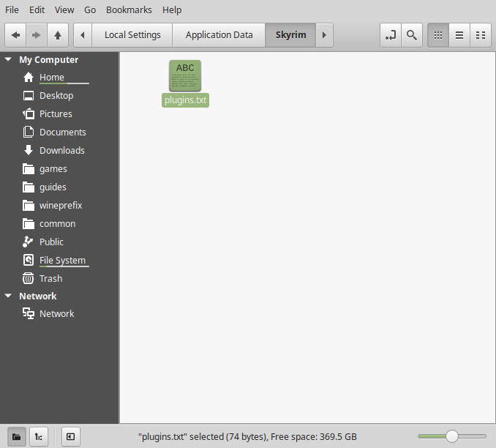Select the plugins.txt file icon

pyautogui.click(x=185, y=75)
